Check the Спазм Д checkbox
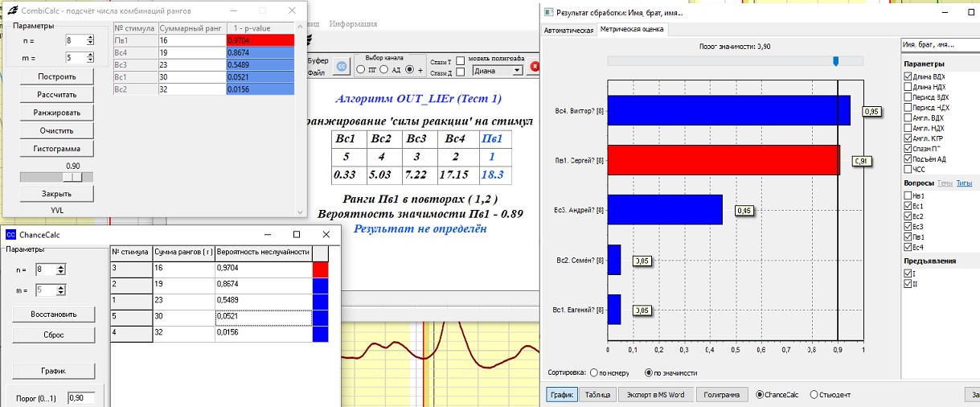 460,72
